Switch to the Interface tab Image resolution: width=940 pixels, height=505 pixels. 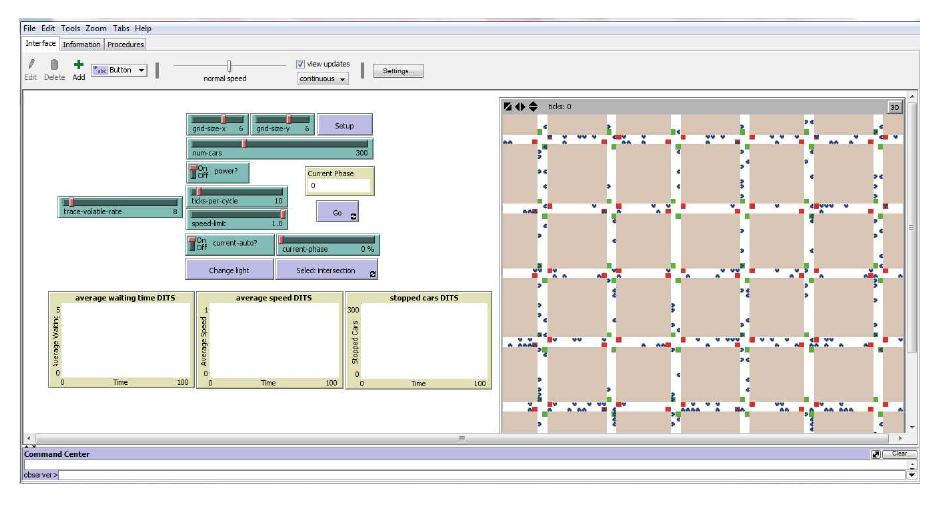point(40,44)
